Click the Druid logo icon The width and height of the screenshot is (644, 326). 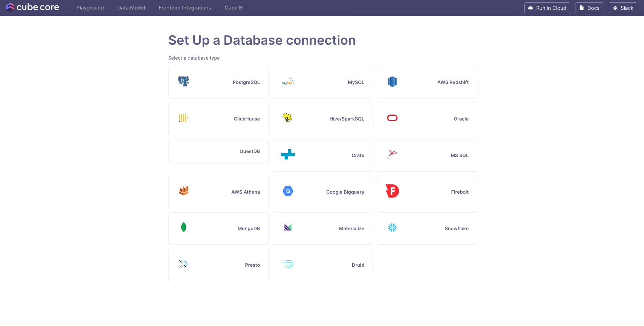288,264
